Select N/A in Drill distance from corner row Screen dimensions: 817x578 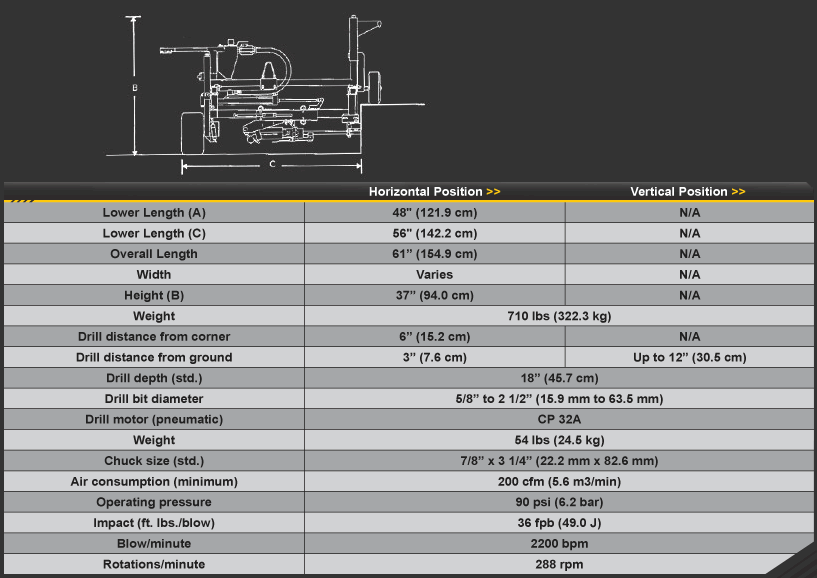[689, 337]
